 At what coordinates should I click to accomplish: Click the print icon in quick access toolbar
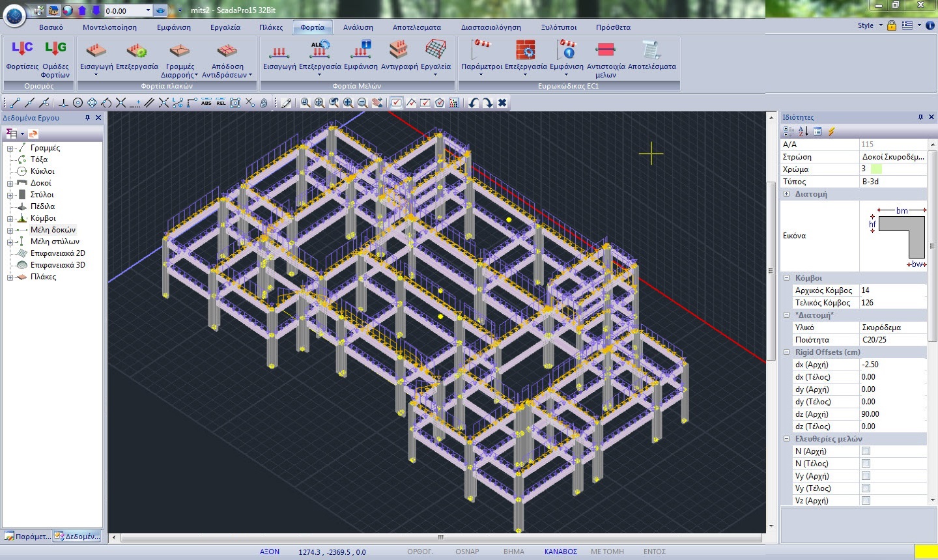39,10
